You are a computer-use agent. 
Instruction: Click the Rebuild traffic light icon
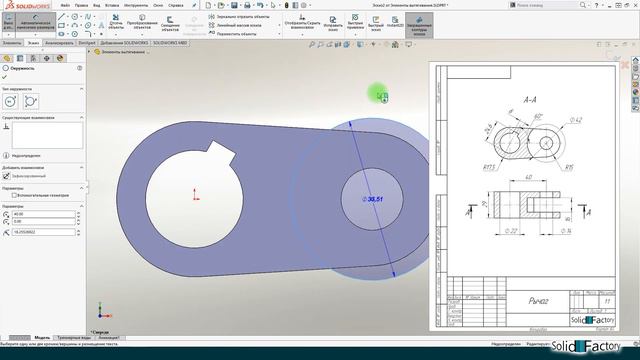[x=287, y=5]
